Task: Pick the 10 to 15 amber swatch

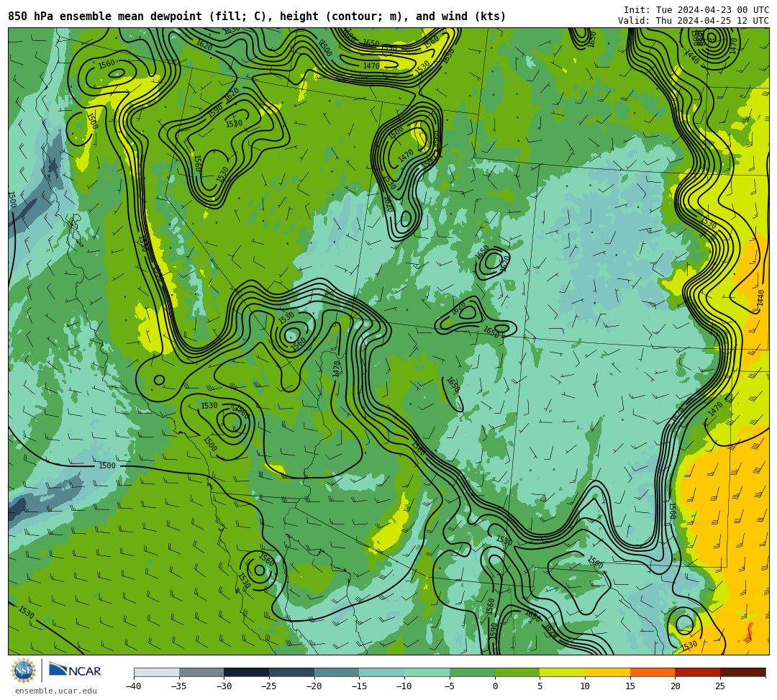Action: 607,672
